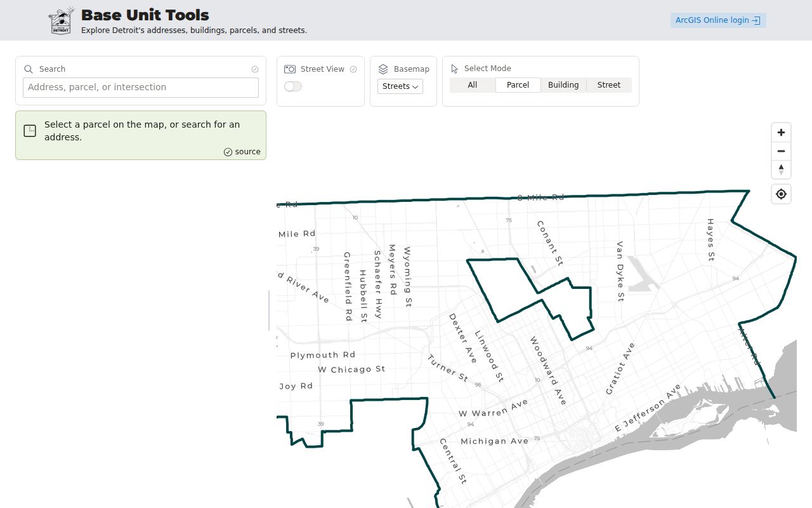Click the Michigan Ave map label
812x508 pixels.
pos(495,441)
